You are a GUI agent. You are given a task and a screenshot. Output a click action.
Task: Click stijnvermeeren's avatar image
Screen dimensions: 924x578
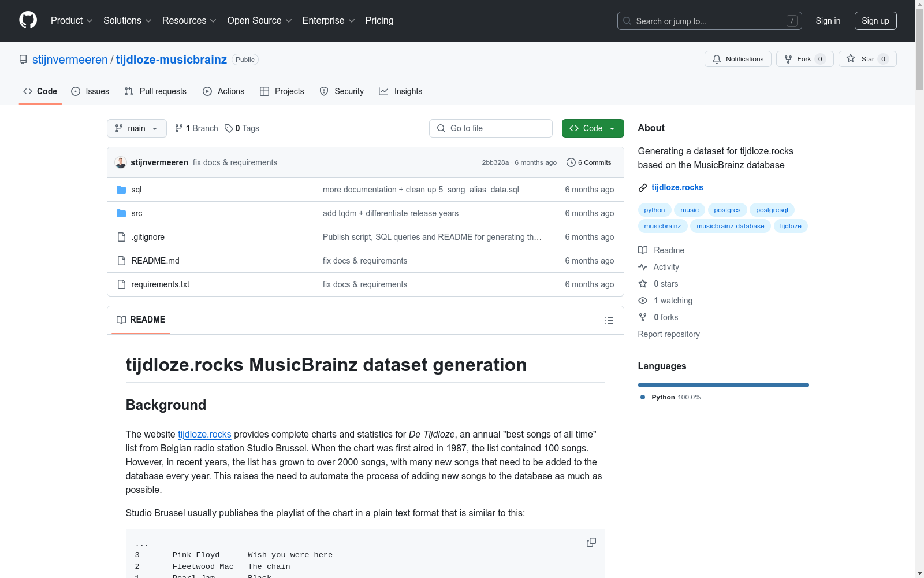pyautogui.click(x=121, y=162)
